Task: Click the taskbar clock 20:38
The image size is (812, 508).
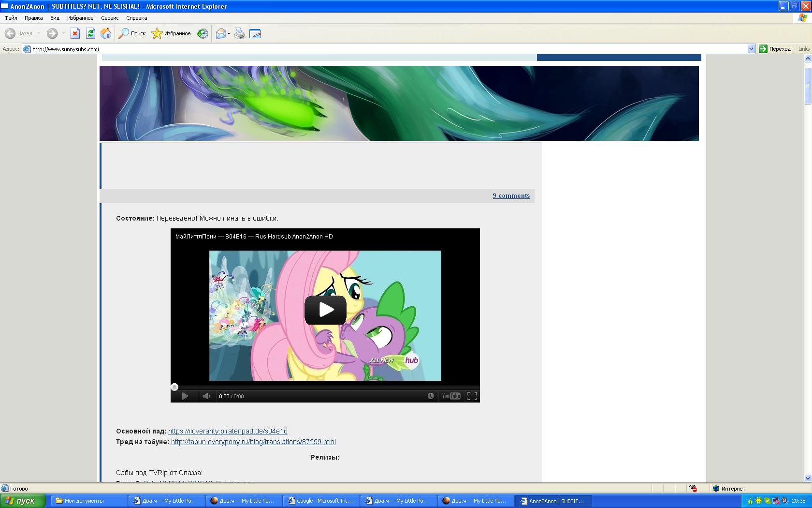Action: coord(798,501)
